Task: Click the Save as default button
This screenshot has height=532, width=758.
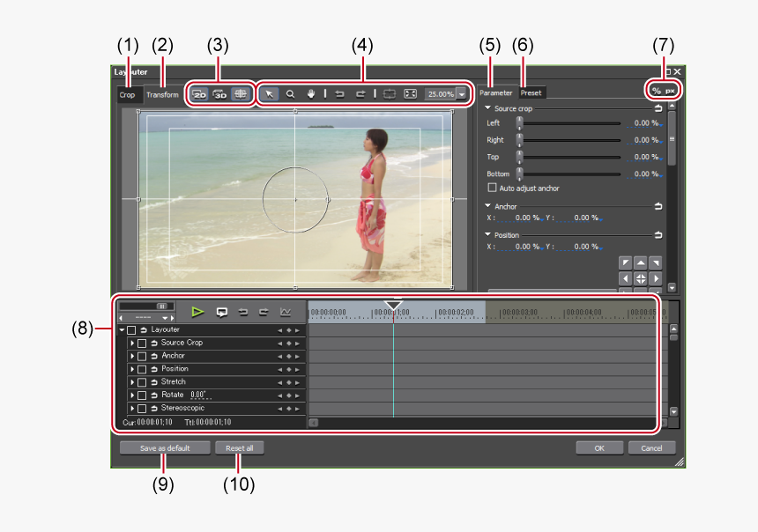Action: point(165,448)
